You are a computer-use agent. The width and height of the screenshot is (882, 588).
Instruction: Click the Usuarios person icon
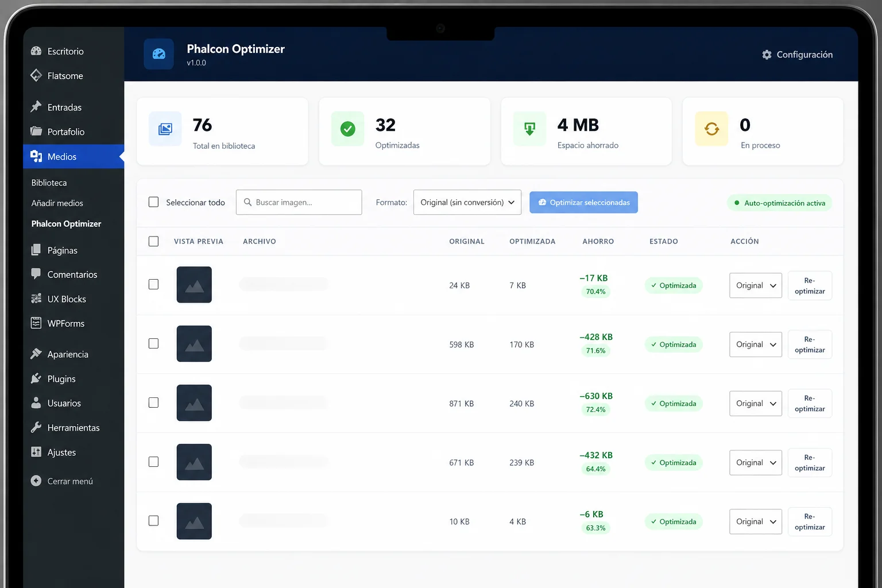click(x=36, y=403)
